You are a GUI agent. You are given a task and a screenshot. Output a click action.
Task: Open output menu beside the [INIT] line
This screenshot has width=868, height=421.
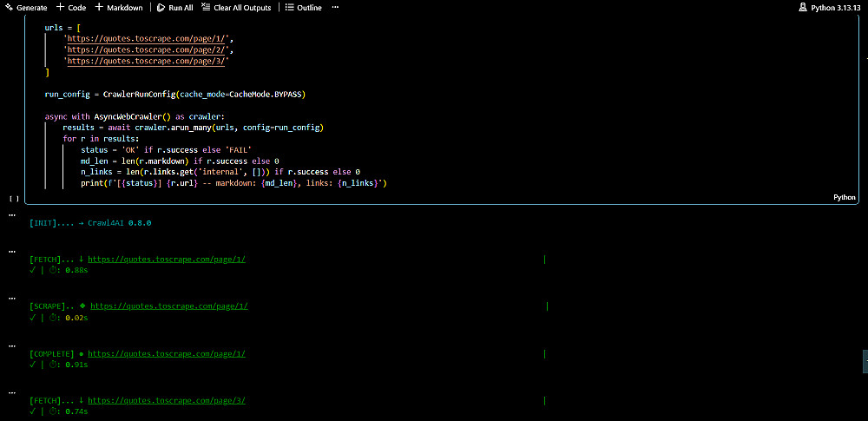tap(12, 214)
